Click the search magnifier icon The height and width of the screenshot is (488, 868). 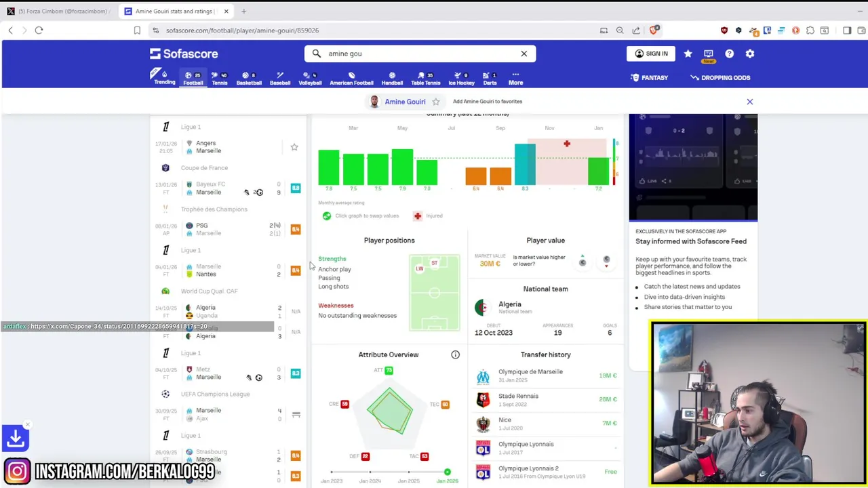pyautogui.click(x=317, y=54)
